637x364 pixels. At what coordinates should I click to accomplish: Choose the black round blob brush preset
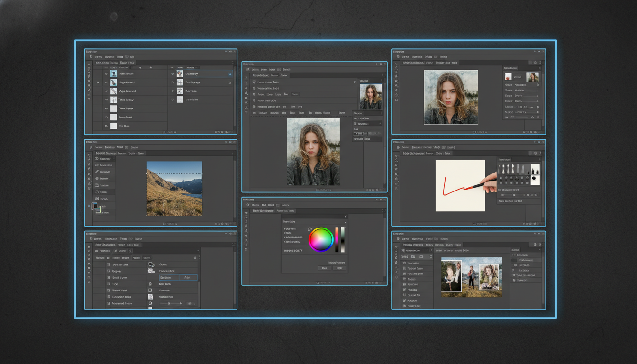(535, 179)
